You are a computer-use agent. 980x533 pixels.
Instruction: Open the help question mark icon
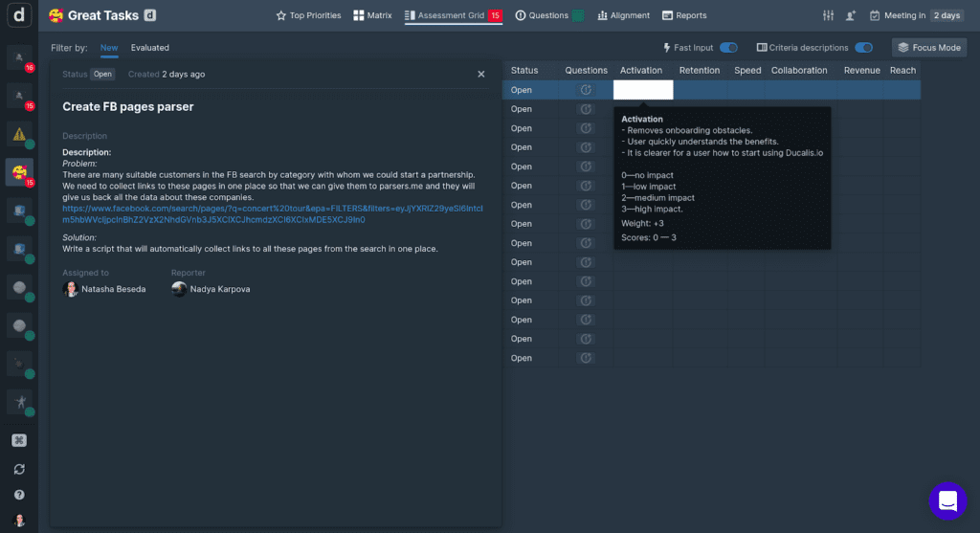18,495
